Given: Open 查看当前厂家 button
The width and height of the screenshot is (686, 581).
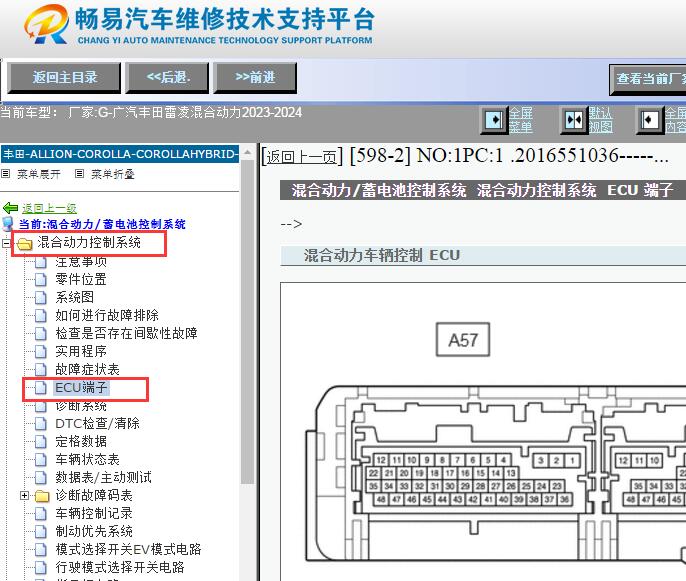Looking at the screenshot, I should tap(648, 79).
